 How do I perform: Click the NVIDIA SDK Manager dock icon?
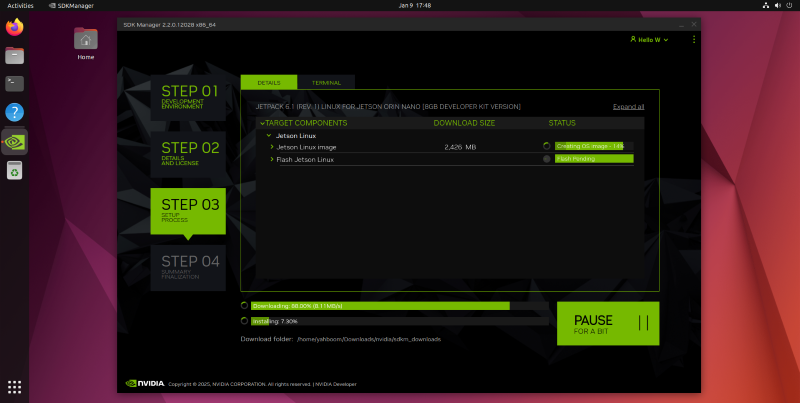(14, 141)
